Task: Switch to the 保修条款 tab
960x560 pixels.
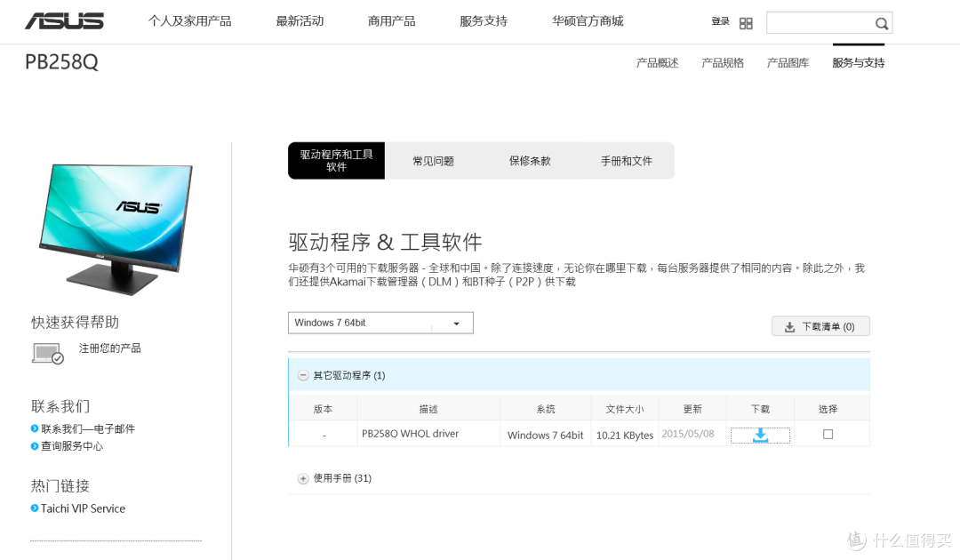Action: (x=530, y=161)
